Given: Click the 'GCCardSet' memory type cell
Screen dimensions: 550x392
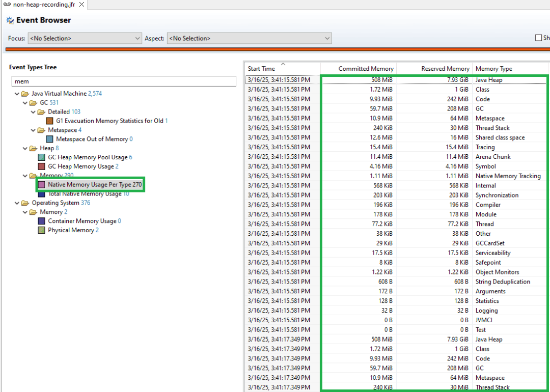Looking at the screenshot, I should (x=490, y=243).
